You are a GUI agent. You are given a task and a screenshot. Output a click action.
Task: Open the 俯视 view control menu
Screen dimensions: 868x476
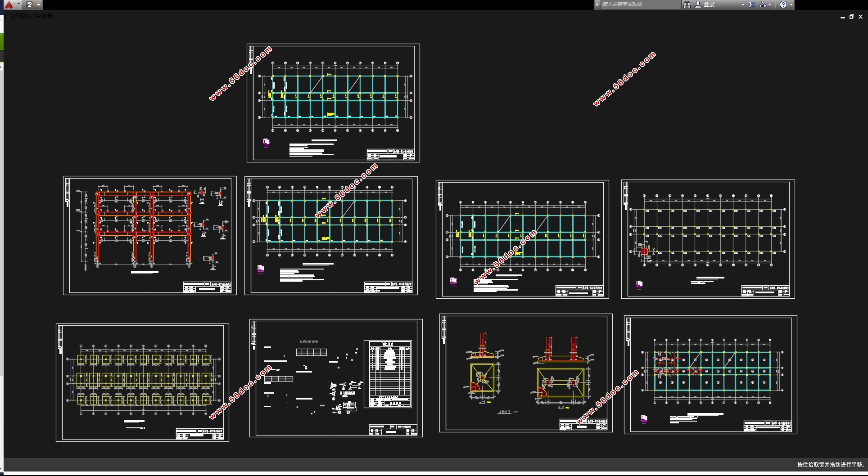click(x=20, y=16)
